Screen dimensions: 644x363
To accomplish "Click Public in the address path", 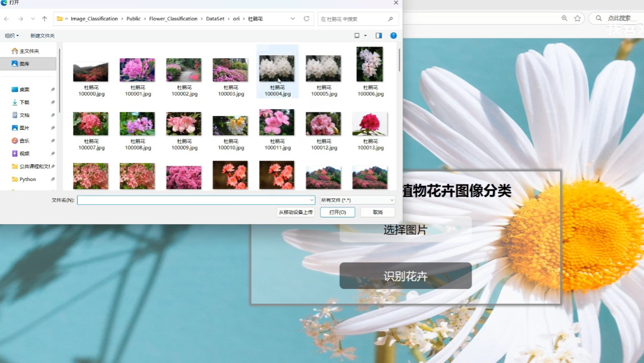I will coord(133,19).
